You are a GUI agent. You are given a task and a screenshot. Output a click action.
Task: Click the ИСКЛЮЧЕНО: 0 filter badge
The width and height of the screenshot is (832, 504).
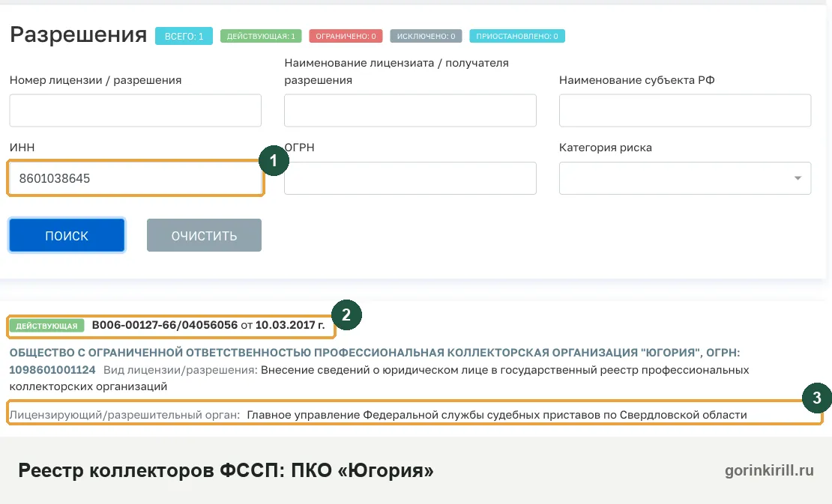click(426, 36)
